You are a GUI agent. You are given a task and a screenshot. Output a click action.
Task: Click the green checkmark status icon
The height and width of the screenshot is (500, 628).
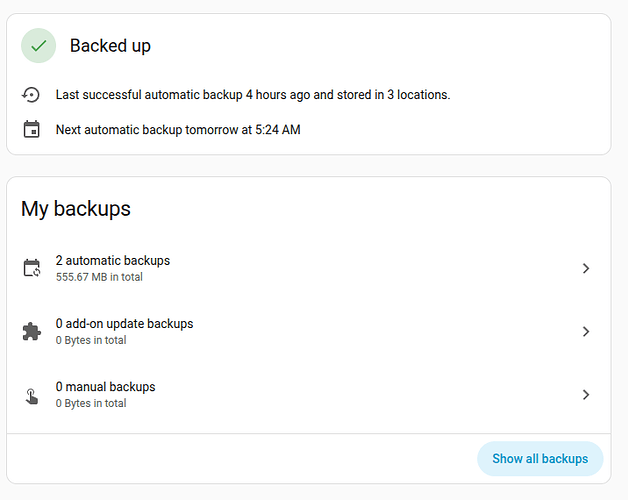[39, 45]
